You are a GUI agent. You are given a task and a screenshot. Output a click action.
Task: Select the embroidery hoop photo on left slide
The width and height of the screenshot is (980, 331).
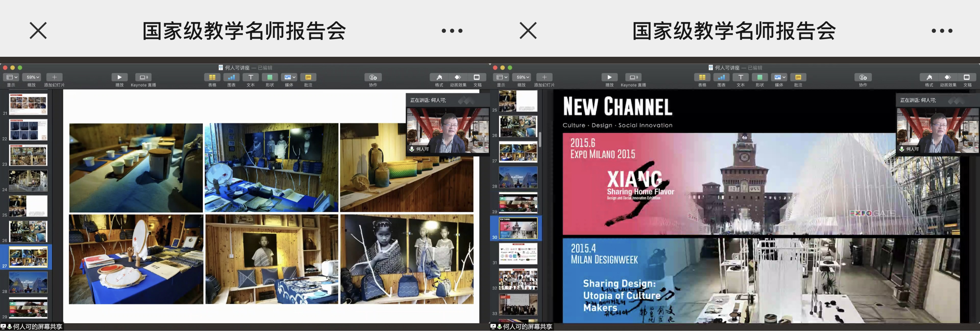coord(136,259)
